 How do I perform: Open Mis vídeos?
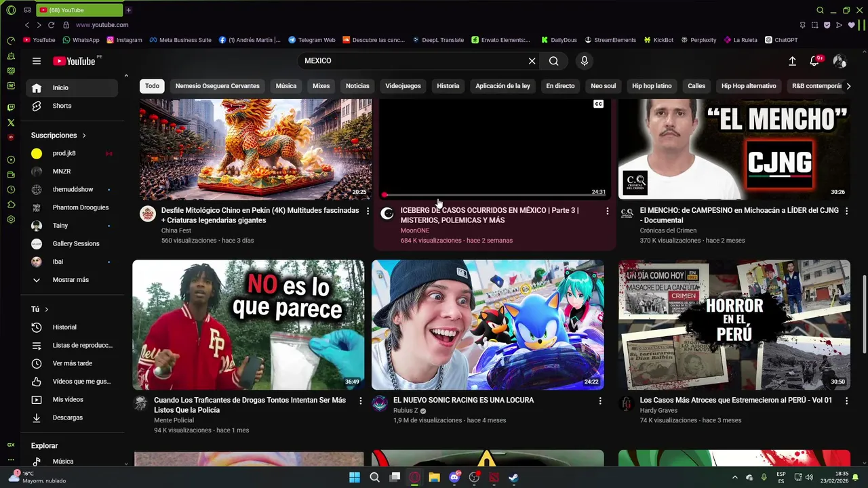point(72,399)
